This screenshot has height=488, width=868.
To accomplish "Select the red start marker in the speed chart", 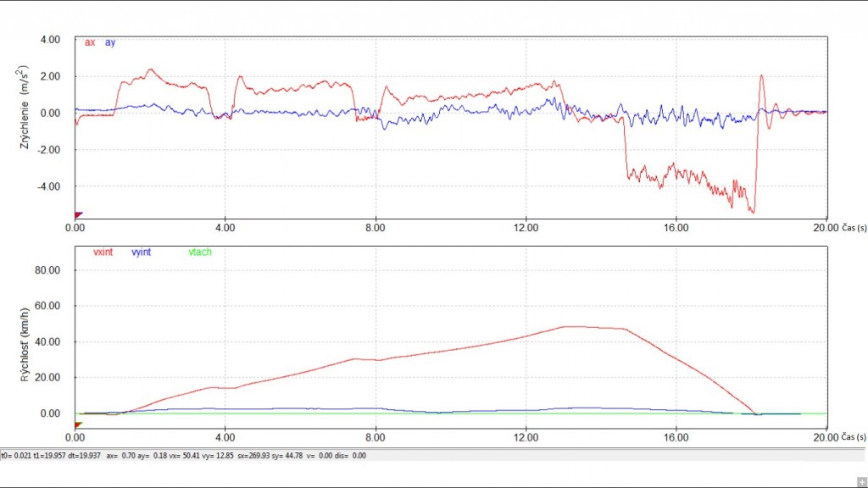I will (79, 425).
